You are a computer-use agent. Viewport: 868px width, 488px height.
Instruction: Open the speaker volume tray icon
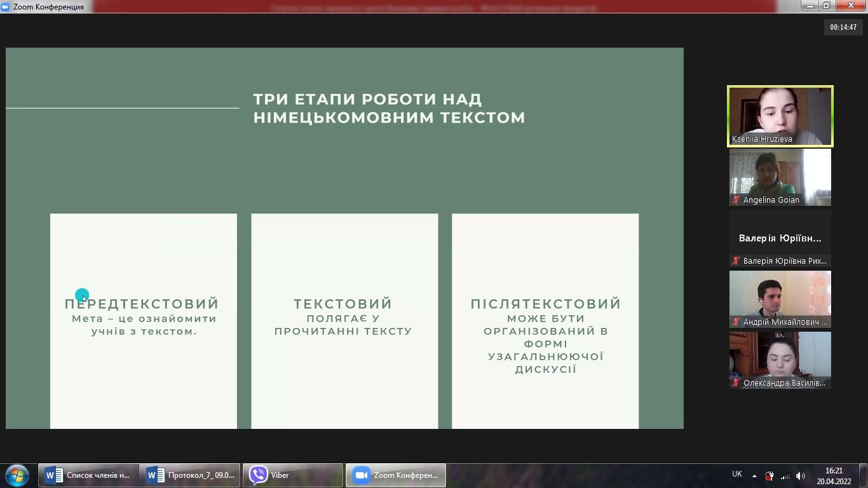pyautogui.click(x=801, y=476)
